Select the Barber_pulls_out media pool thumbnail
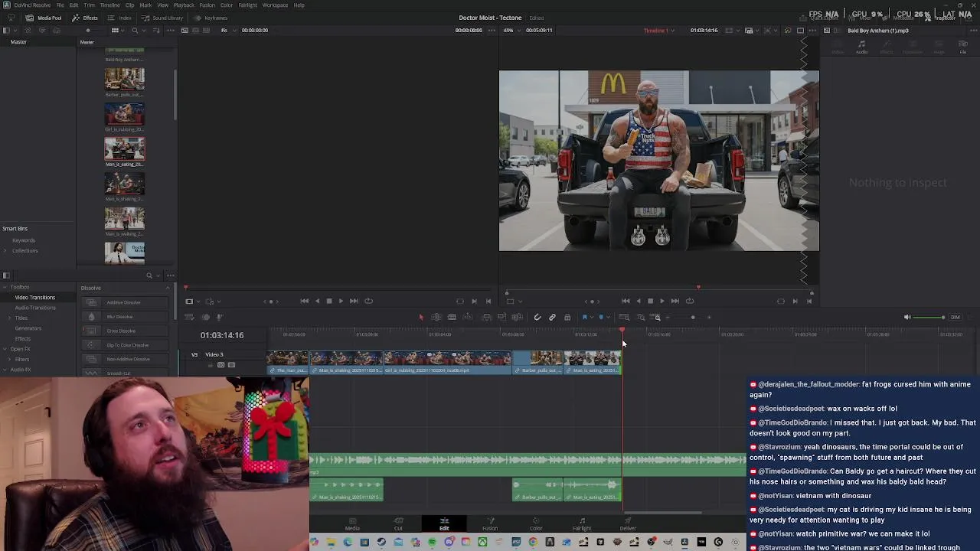The width and height of the screenshot is (980, 551). 124,80
